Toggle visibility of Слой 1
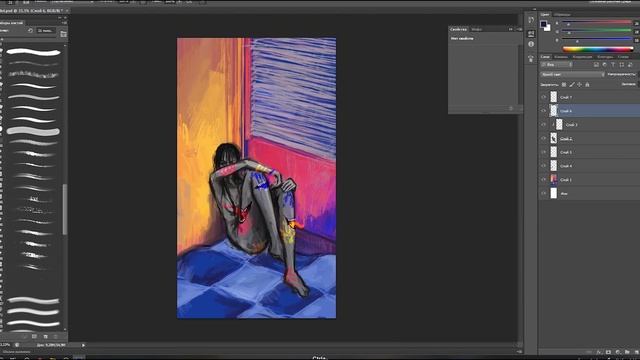Screen dimensions: 640x360 coord(543,180)
